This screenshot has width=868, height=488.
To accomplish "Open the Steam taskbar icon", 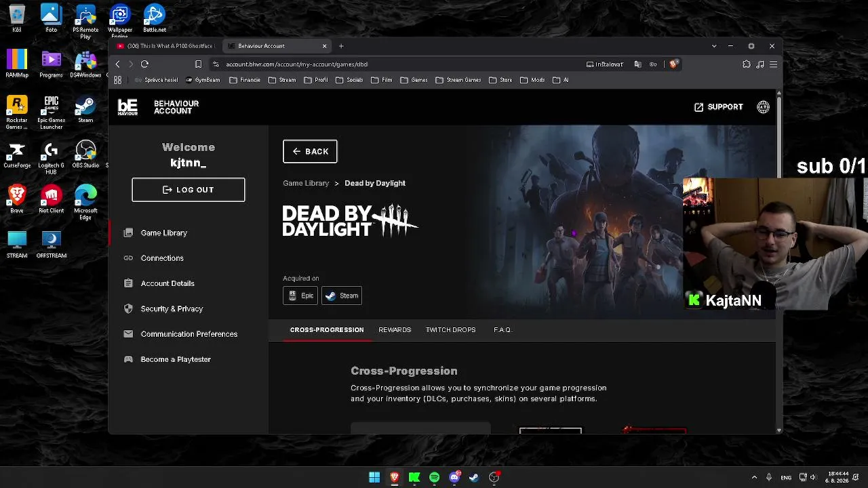I will tap(474, 477).
